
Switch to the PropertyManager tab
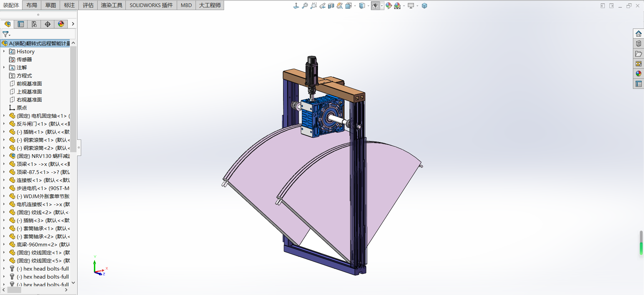pyautogui.click(x=21, y=24)
